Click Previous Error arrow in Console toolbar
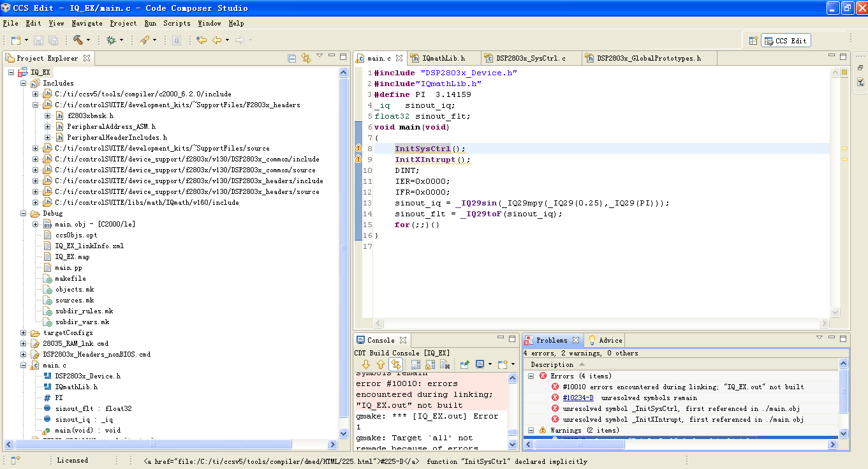Screen dimensions: 868x469 [381, 364]
